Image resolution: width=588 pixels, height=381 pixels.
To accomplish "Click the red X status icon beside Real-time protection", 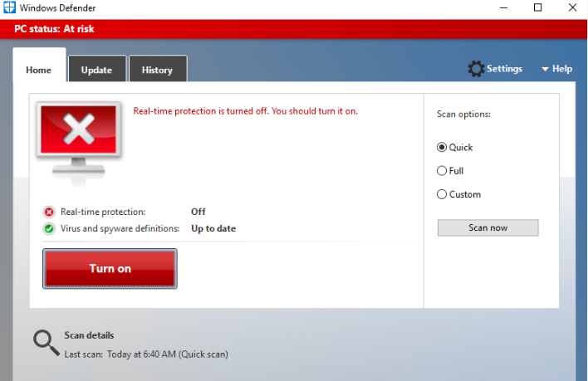I will click(49, 212).
